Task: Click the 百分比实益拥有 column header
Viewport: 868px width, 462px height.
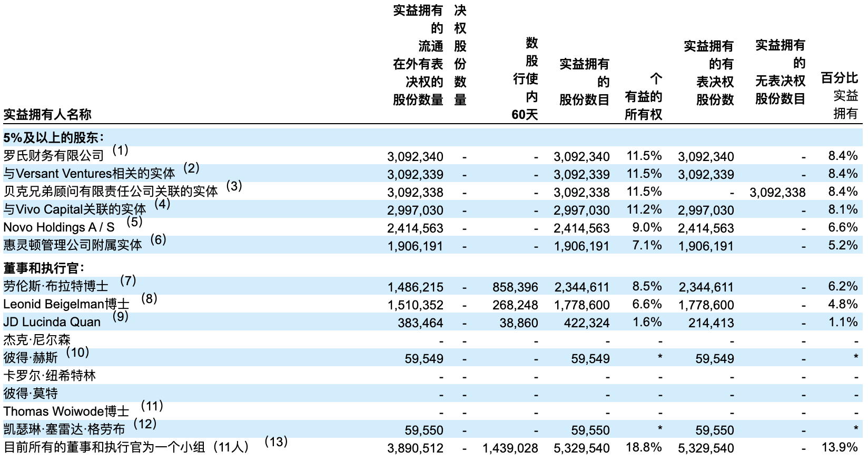Action: pos(840,96)
